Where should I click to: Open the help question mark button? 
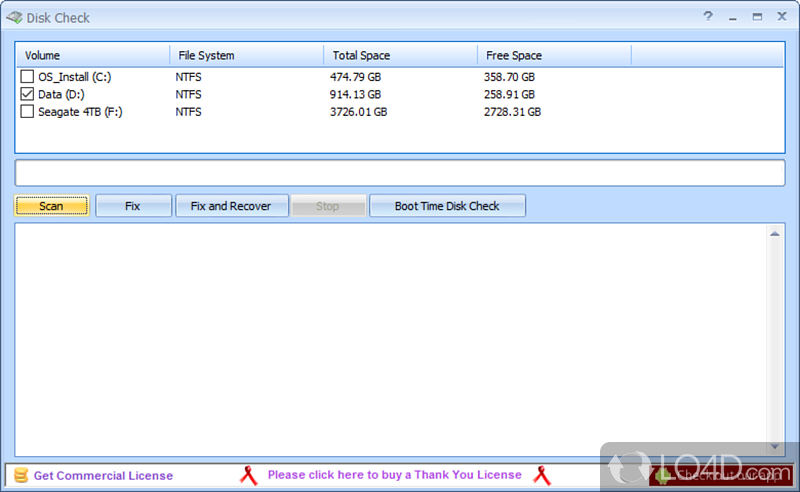(708, 16)
